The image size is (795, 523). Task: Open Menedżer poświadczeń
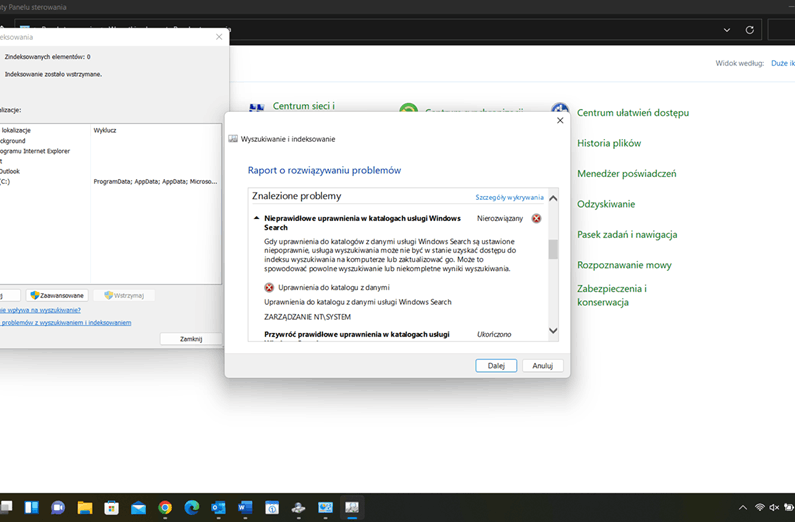(x=627, y=174)
